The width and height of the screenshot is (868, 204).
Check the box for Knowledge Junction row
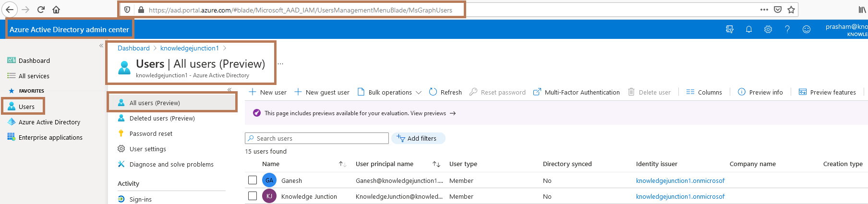point(253,196)
